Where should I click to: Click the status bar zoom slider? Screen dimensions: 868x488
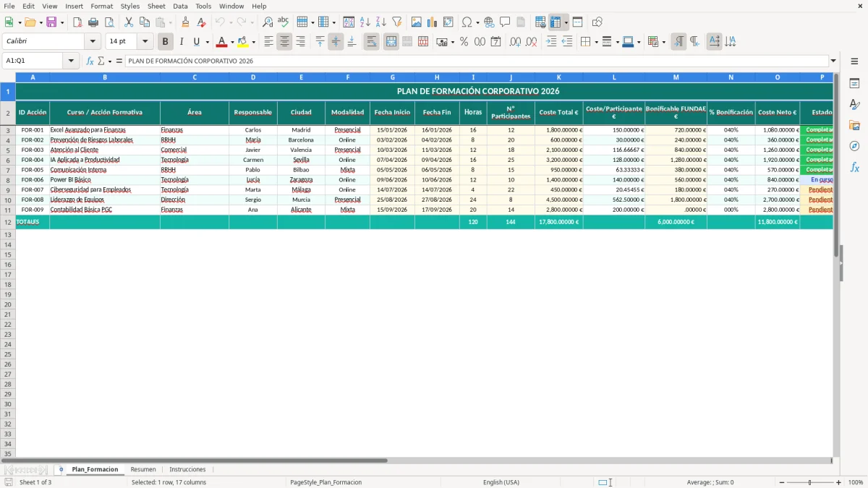(809, 482)
